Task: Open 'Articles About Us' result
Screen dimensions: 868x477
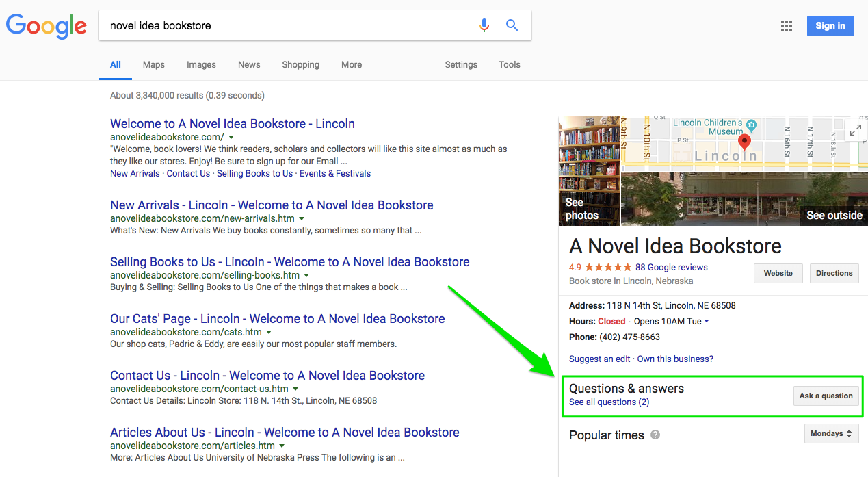Action: pyautogui.click(x=285, y=433)
